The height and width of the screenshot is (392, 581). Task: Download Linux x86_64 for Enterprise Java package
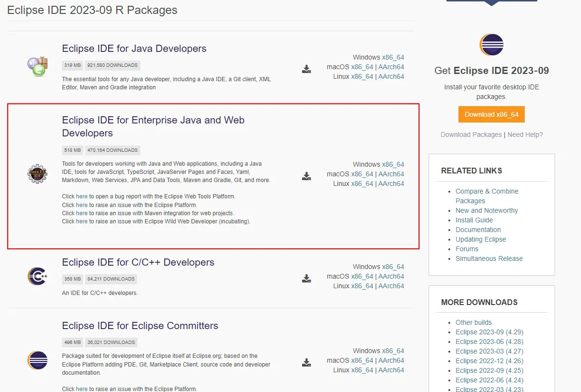(x=362, y=184)
